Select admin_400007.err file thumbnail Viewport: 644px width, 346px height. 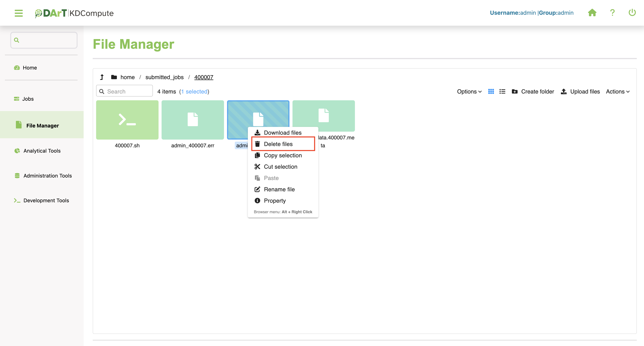[193, 120]
